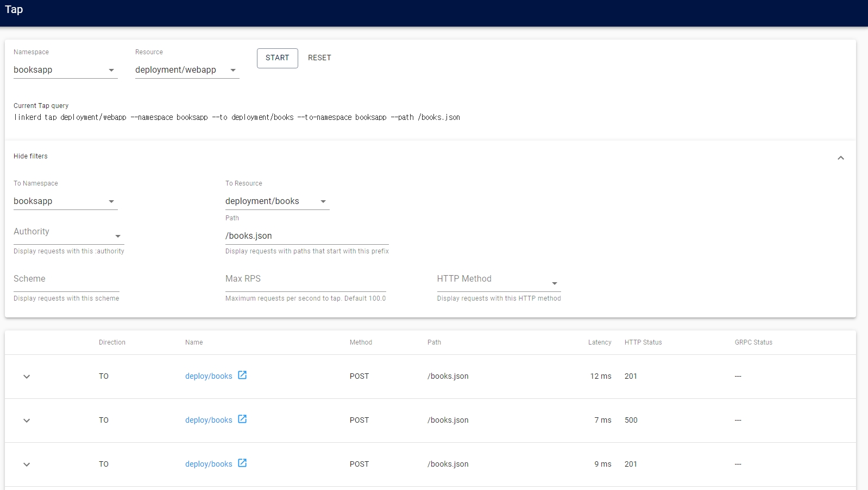This screenshot has width=868, height=490.
Task: Expand the first request row with 12 ms latency
Action: 27,377
